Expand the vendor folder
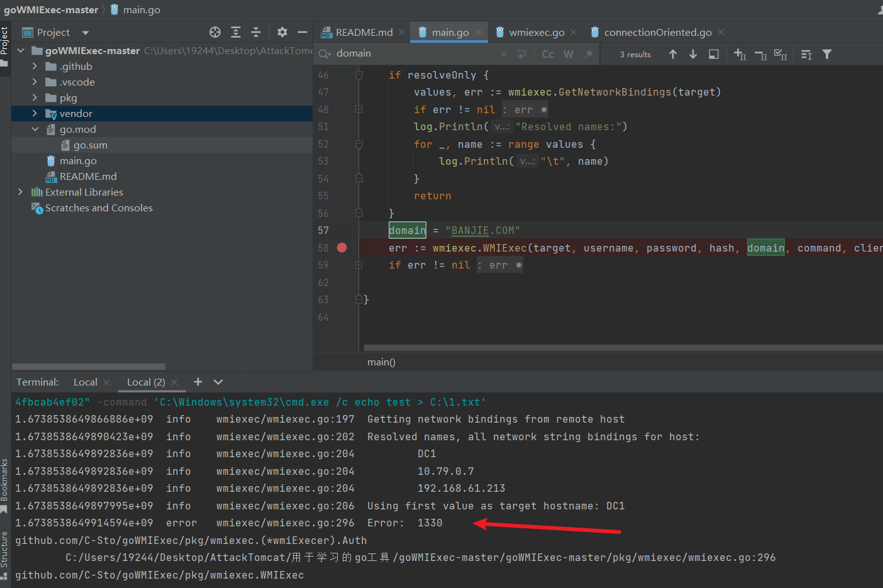This screenshot has height=588, width=883. [35, 113]
